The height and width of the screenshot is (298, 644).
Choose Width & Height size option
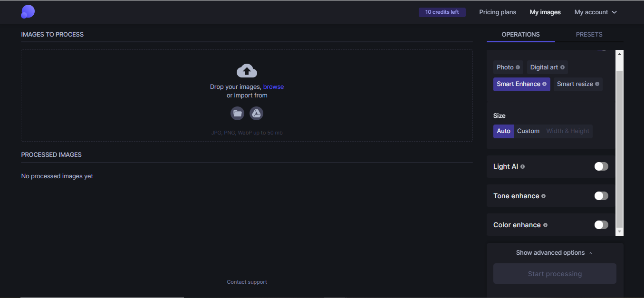pyautogui.click(x=567, y=131)
